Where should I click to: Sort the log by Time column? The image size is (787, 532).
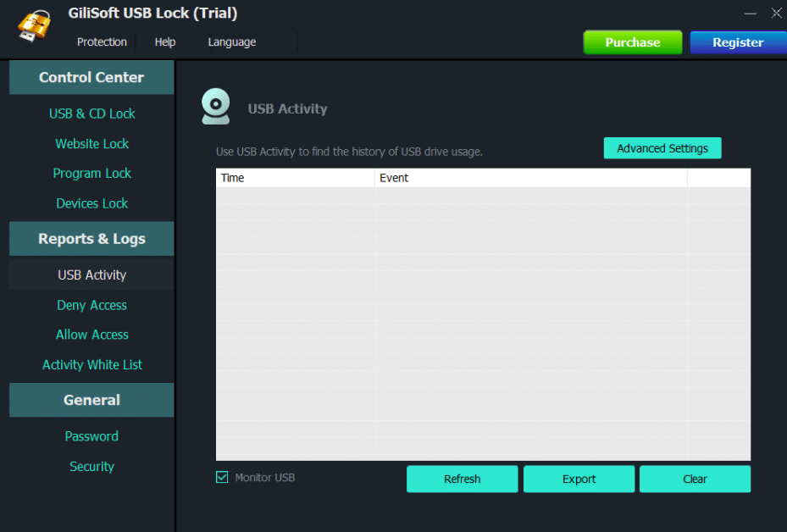tap(295, 178)
